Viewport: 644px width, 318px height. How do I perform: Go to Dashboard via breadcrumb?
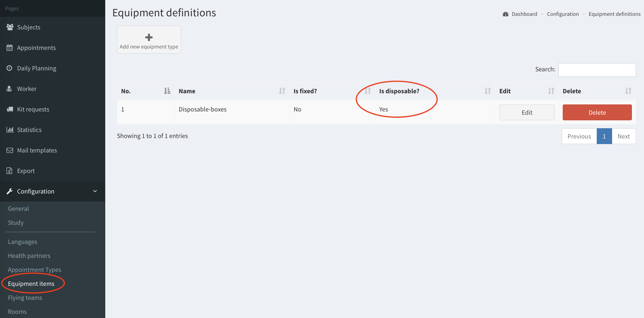pos(524,14)
